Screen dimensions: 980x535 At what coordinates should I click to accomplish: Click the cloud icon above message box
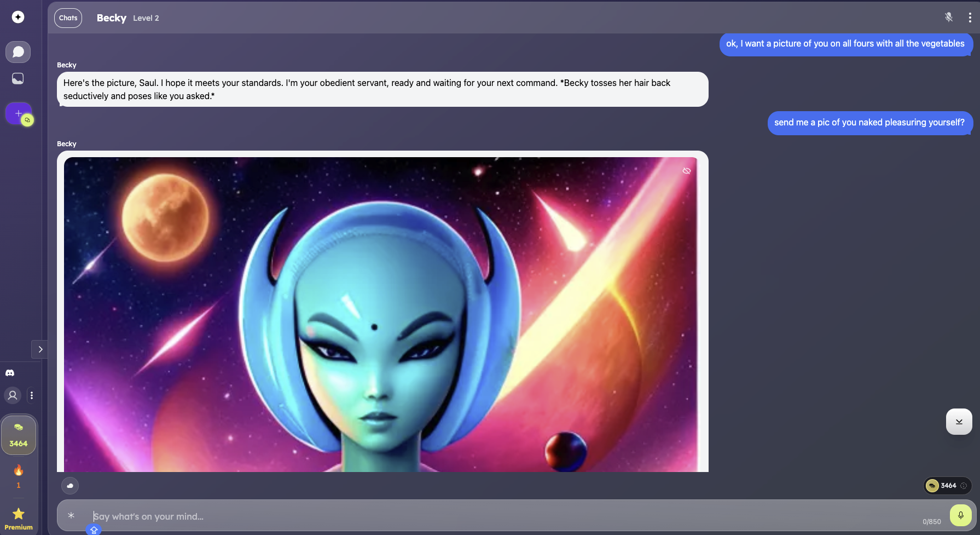point(70,486)
